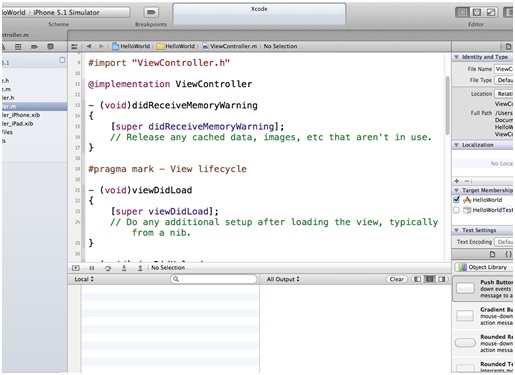The width and height of the screenshot is (515, 375).
Task: Show only the variables view pane icon
Action: [417, 279]
